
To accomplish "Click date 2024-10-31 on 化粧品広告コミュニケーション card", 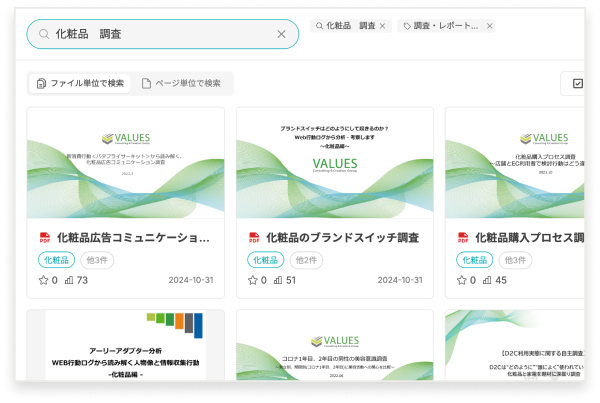I will pyautogui.click(x=191, y=280).
